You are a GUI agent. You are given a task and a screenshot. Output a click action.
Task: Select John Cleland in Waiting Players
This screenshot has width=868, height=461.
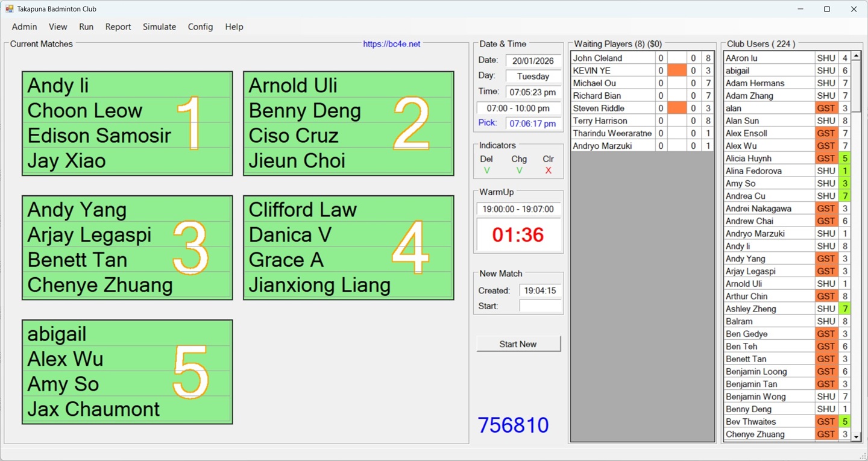[x=612, y=58]
